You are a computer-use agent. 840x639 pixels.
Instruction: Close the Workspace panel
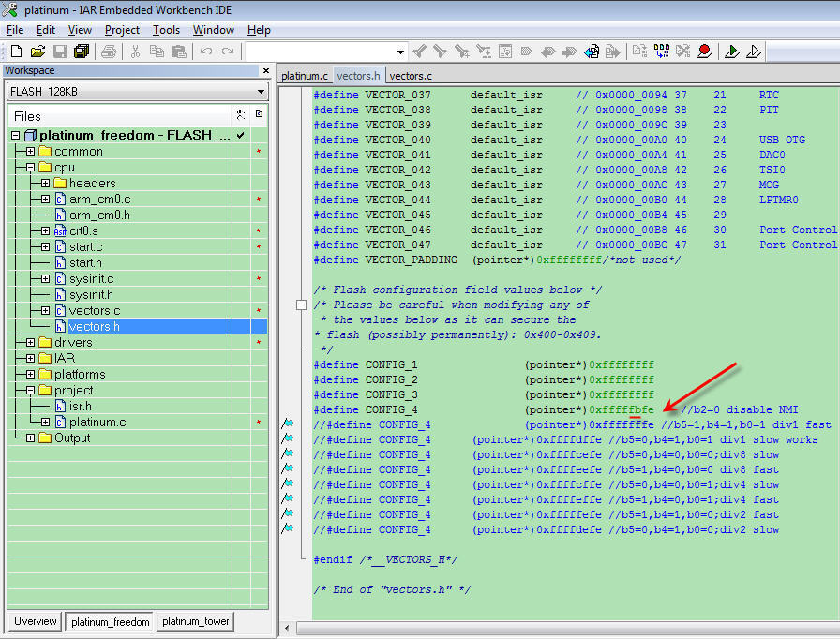tap(266, 70)
